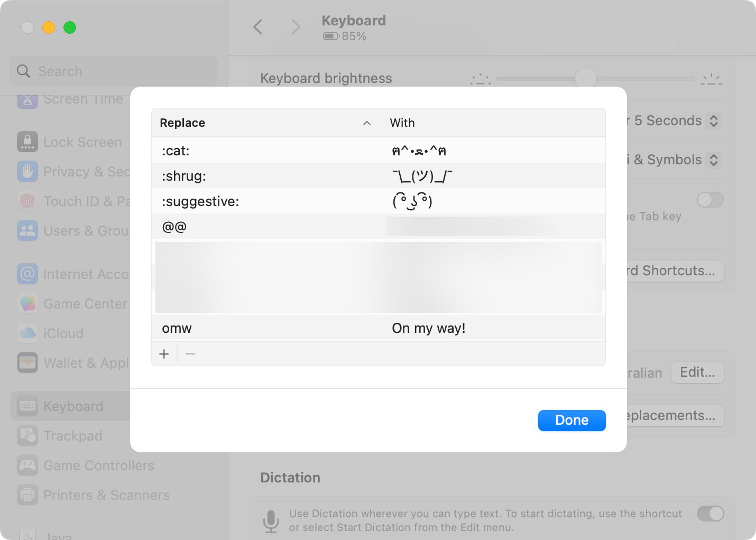
Task: Toggle the Dictation switch
Action: pos(710,514)
